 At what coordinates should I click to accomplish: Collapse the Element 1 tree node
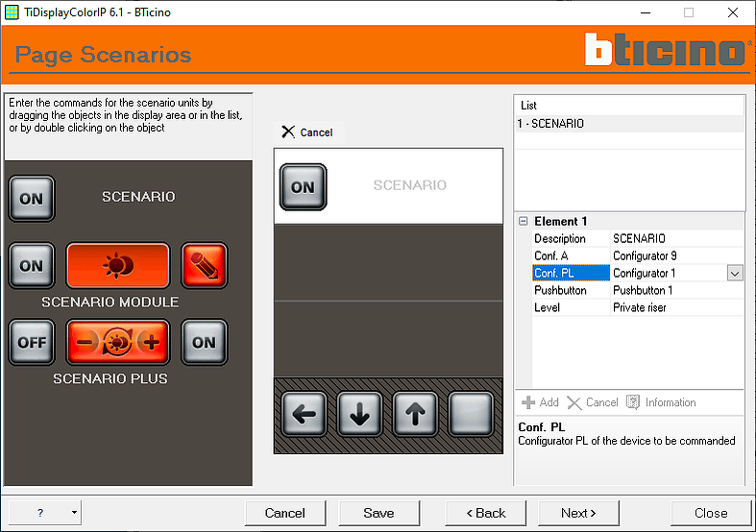[524, 221]
